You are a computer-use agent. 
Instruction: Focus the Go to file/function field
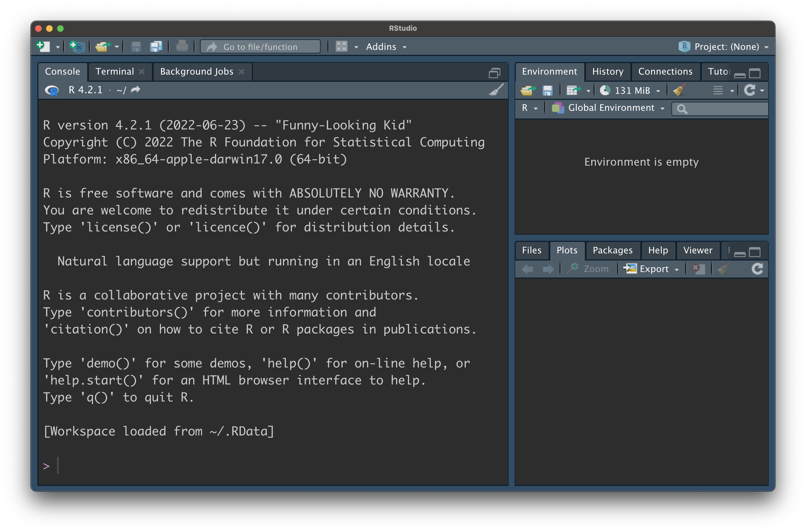(260, 47)
